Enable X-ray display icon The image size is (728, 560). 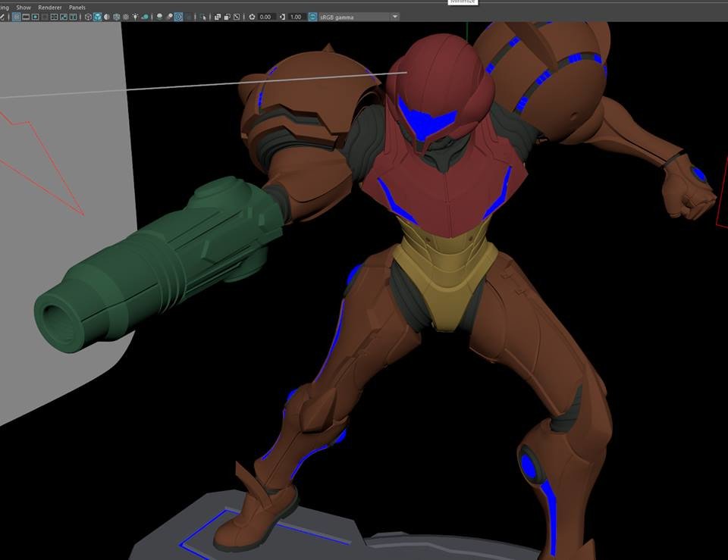(218, 17)
